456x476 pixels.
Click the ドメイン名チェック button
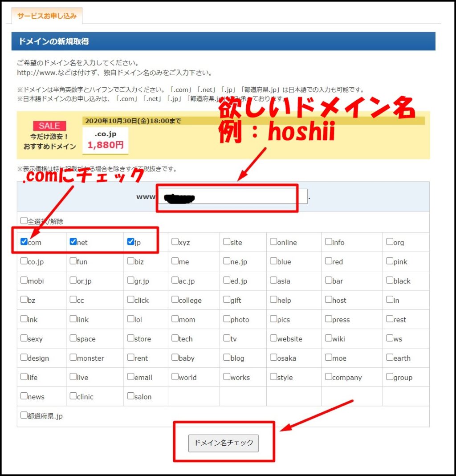point(224,443)
